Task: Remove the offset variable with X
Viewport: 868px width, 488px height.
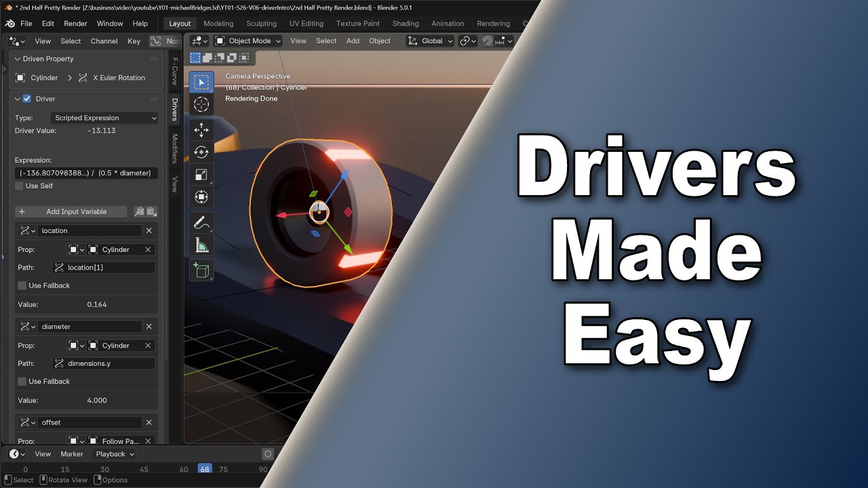Action: 149,422
